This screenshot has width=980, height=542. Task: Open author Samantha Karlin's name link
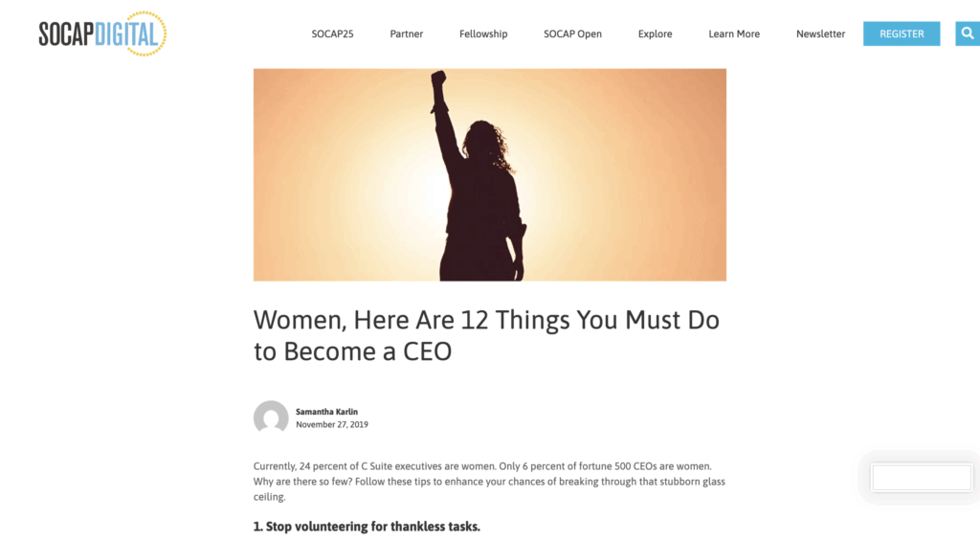click(x=327, y=412)
